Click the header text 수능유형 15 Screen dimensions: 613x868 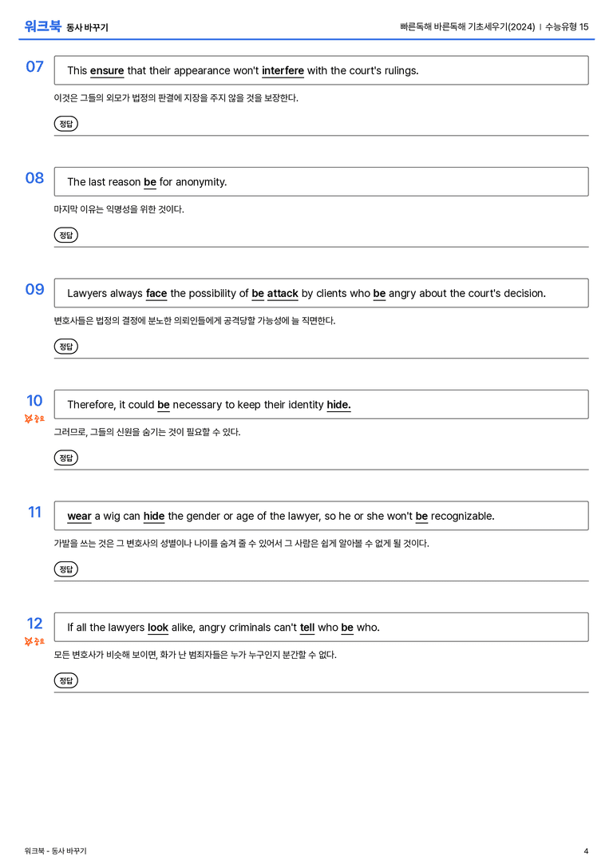tap(567, 26)
